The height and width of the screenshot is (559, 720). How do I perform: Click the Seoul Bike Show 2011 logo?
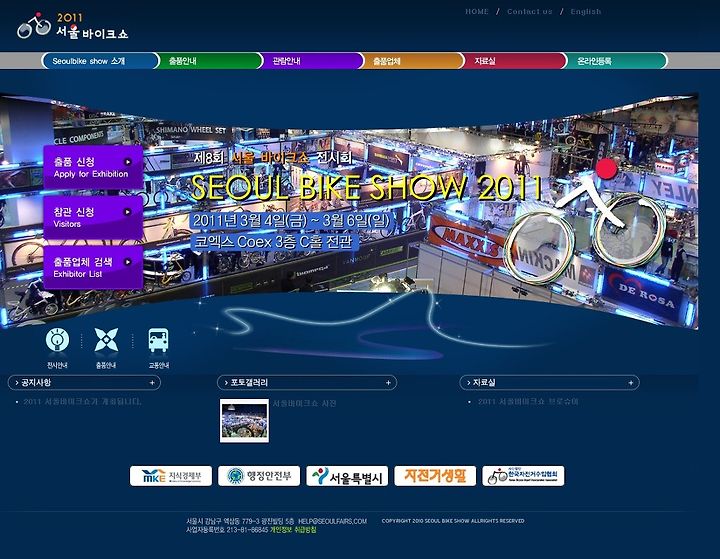pyautogui.click(x=72, y=26)
